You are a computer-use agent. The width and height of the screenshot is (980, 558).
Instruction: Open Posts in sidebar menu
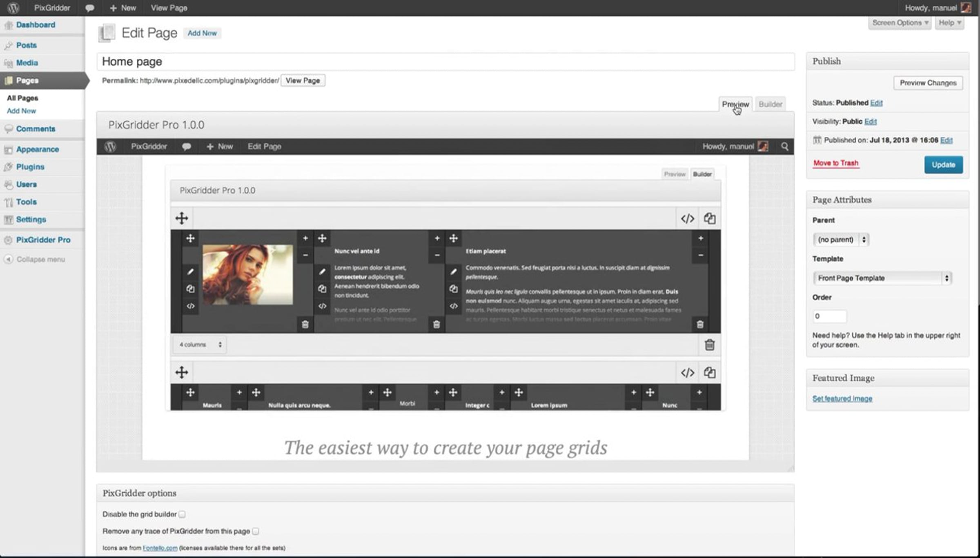[x=27, y=45]
